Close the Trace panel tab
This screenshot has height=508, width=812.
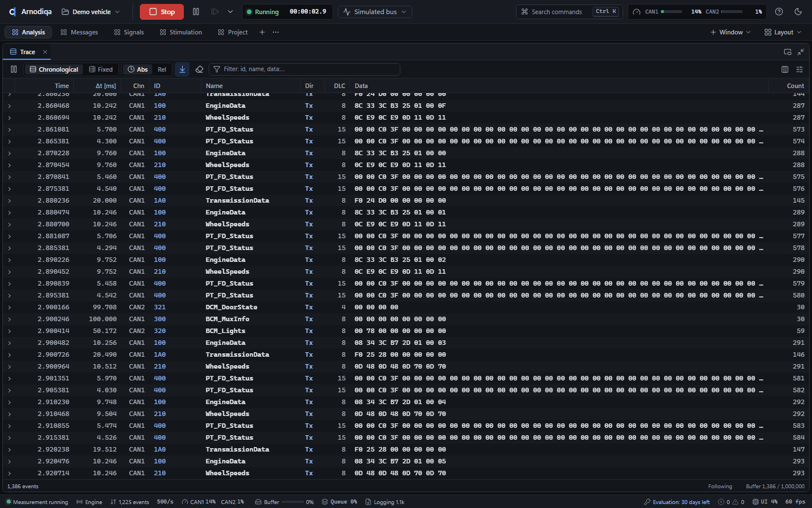pos(45,52)
